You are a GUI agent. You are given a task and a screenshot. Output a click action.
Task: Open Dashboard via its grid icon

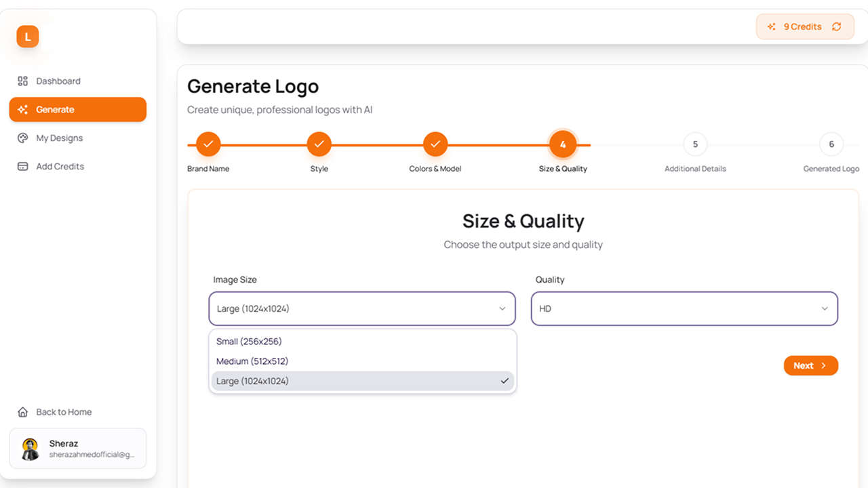point(22,81)
